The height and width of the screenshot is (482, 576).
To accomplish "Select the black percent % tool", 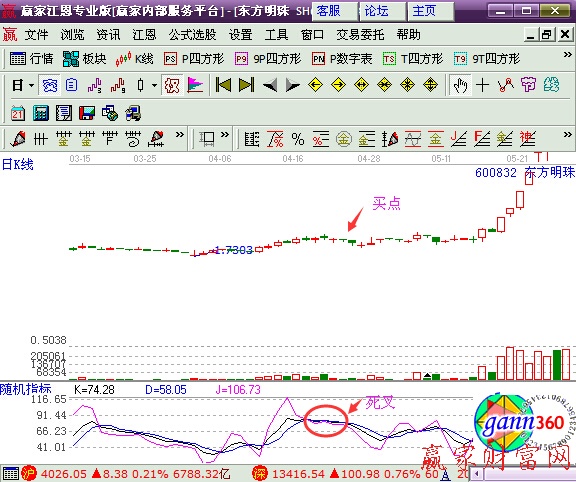I will (298, 139).
